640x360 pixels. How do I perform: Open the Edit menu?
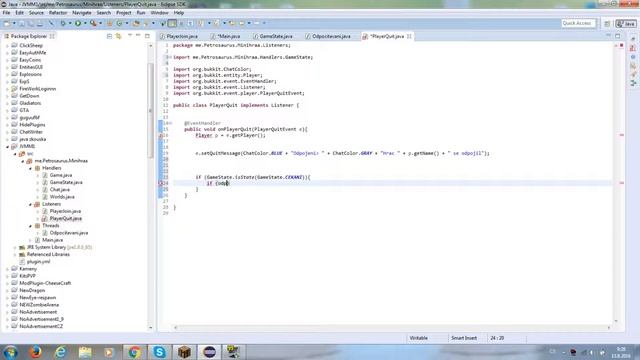click(x=19, y=13)
